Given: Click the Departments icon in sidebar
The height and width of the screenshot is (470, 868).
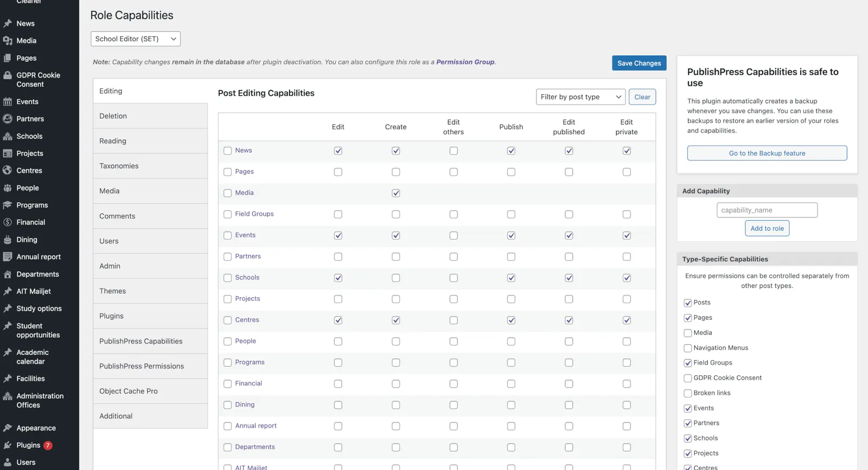Looking at the screenshot, I should (x=8, y=274).
